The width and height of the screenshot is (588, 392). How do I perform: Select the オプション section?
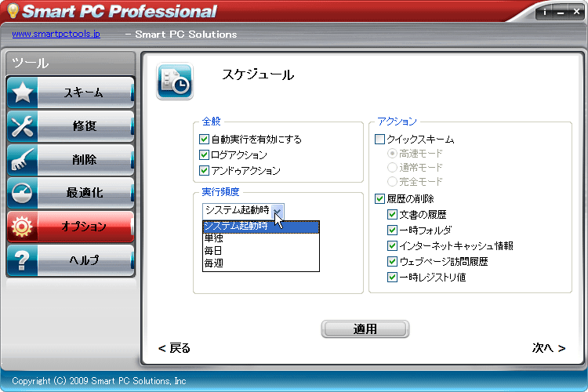71,227
